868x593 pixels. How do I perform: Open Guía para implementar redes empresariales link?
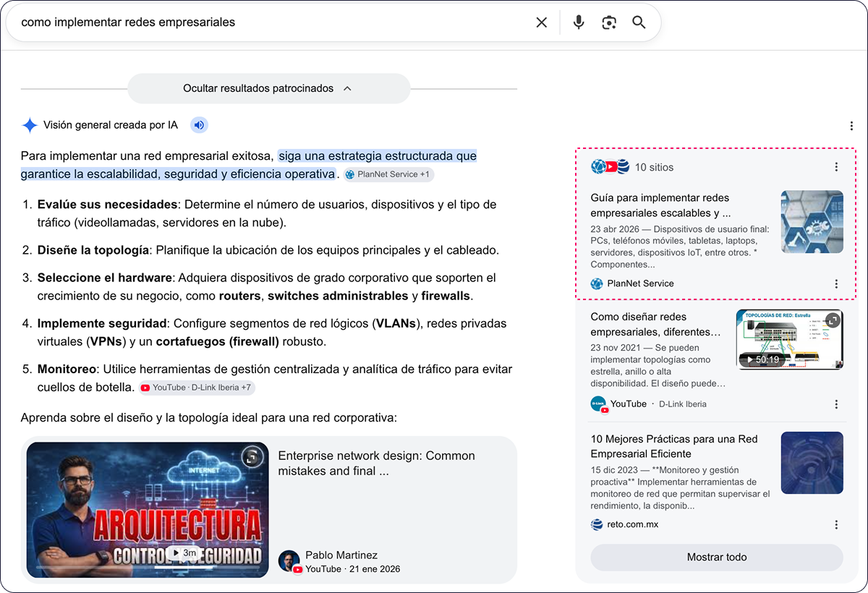point(660,205)
